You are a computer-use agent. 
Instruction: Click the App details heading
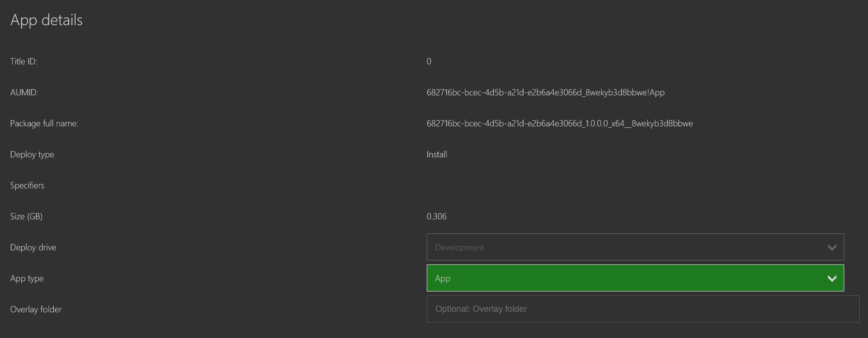[x=46, y=20]
